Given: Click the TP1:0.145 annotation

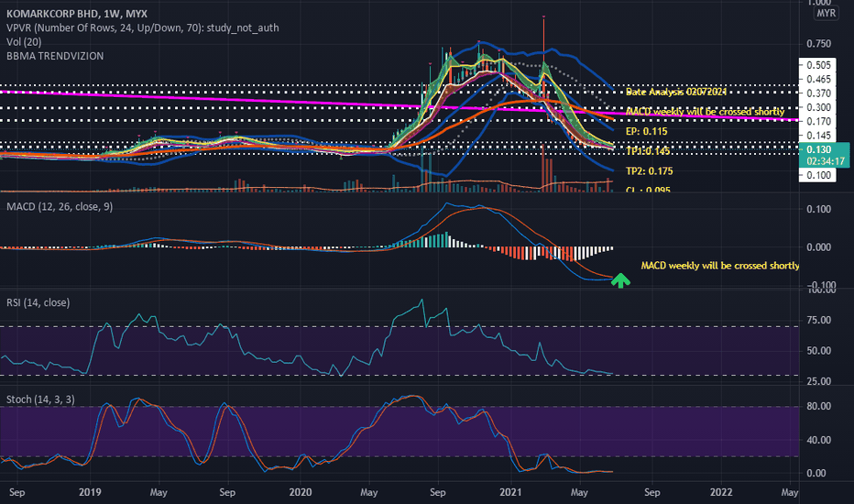Looking at the screenshot, I should pos(648,151).
